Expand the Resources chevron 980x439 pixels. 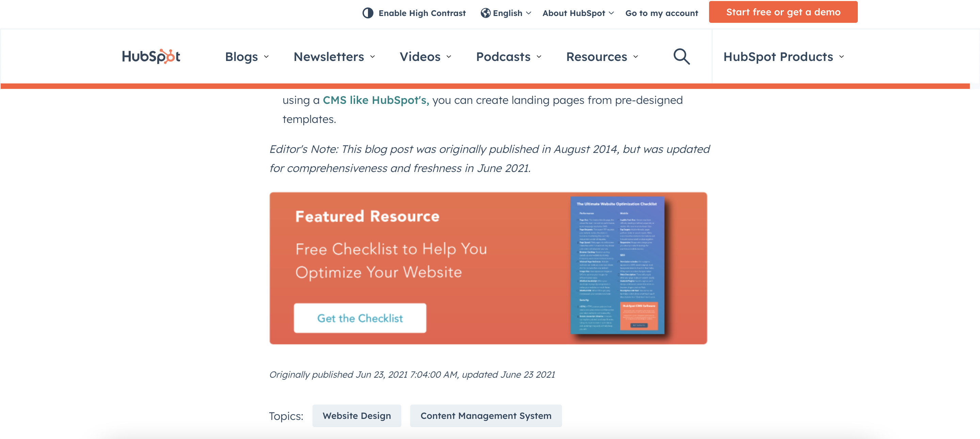636,57
